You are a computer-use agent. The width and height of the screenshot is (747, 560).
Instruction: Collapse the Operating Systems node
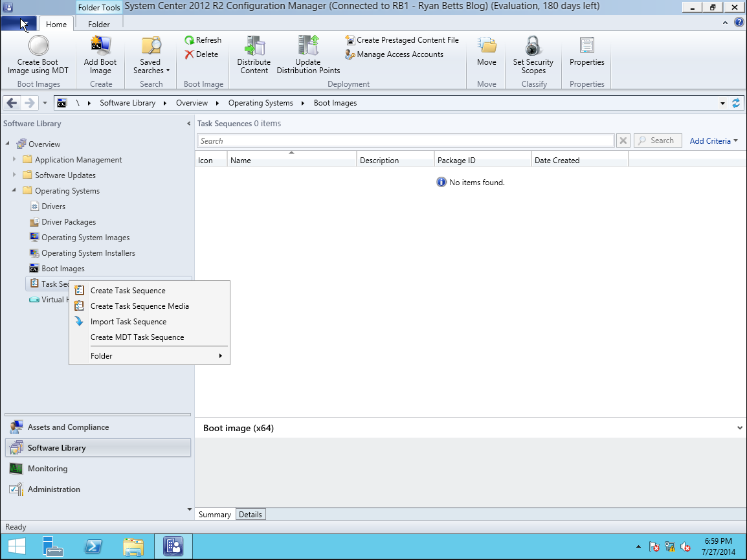point(14,190)
